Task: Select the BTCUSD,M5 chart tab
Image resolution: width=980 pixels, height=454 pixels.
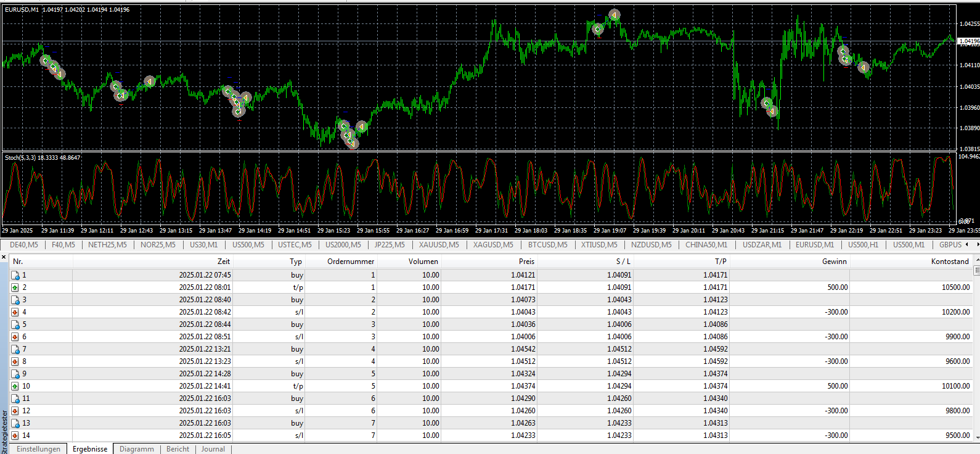Action: (x=548, y=245)
